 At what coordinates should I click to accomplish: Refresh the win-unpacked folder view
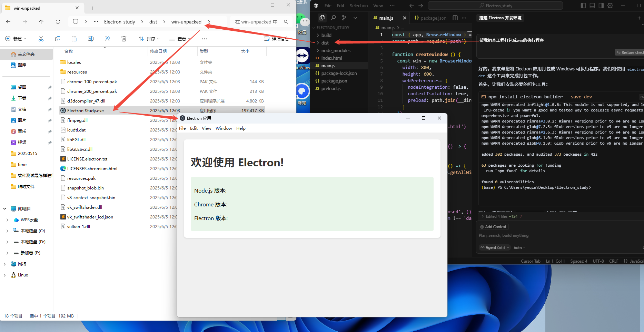click(58, 22)
